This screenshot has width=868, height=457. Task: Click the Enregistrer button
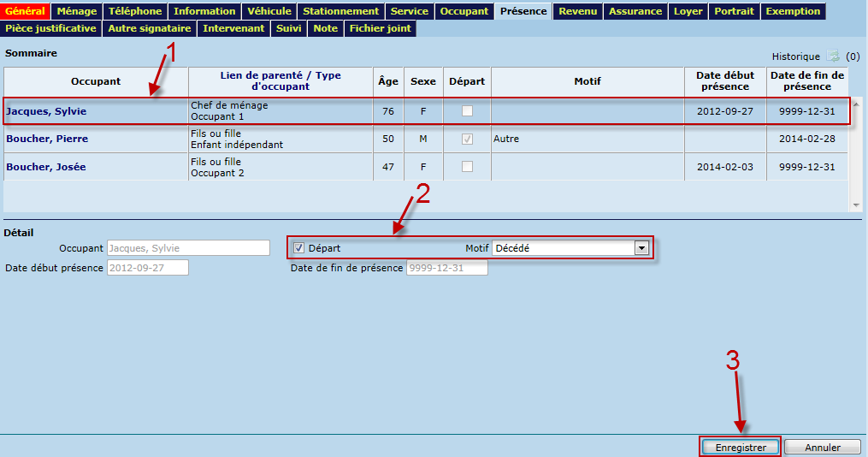(x=740, y=447)
